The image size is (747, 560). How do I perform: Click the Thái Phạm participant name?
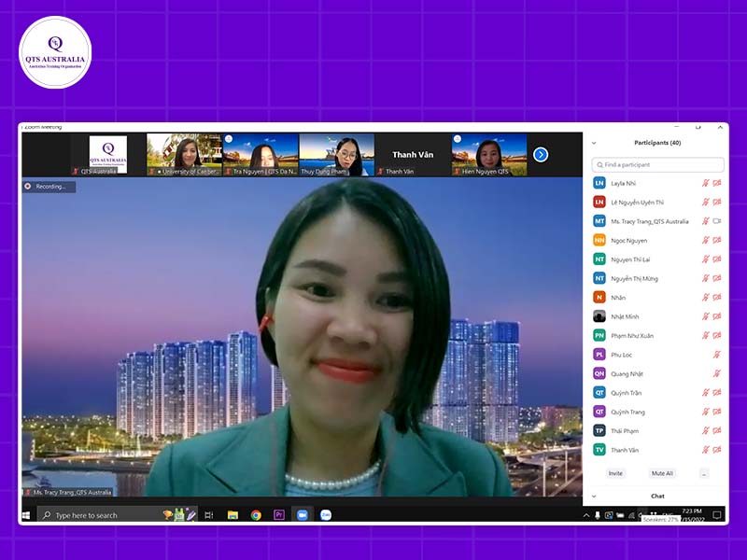(x=625, y=431)
